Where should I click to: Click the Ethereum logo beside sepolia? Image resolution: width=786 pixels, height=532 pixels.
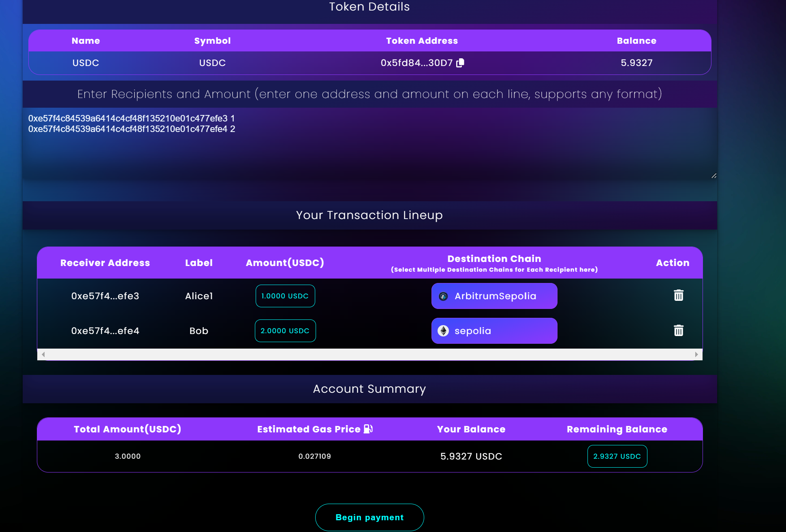click(x=443, y=331)
